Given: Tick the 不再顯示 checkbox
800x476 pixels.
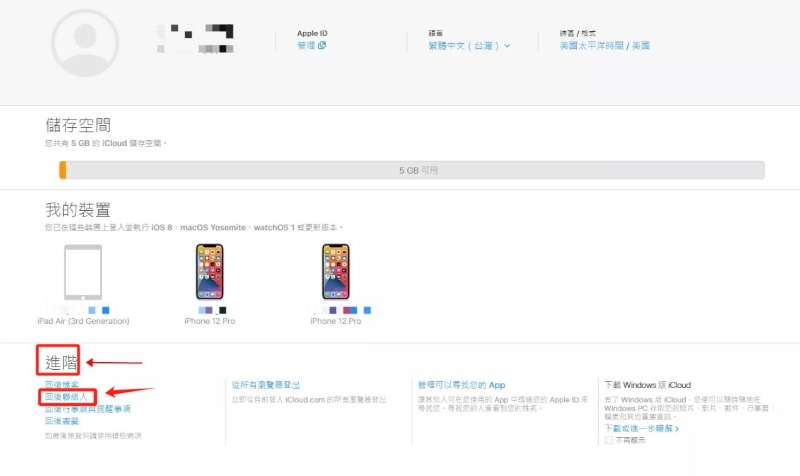Looking at the screenshot, I should 610,440.
